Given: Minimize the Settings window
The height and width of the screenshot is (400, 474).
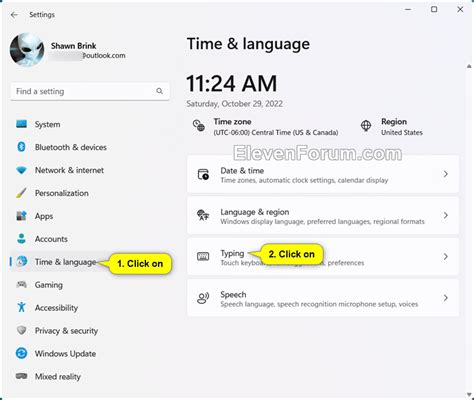Looking at the screenshot, I should click(408, 10).
